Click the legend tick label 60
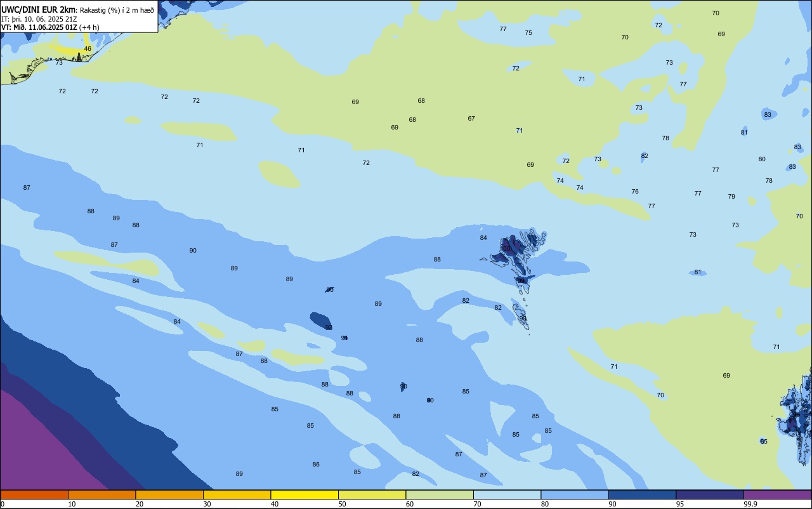The image size is (812, 509). [x=410, y=504]
